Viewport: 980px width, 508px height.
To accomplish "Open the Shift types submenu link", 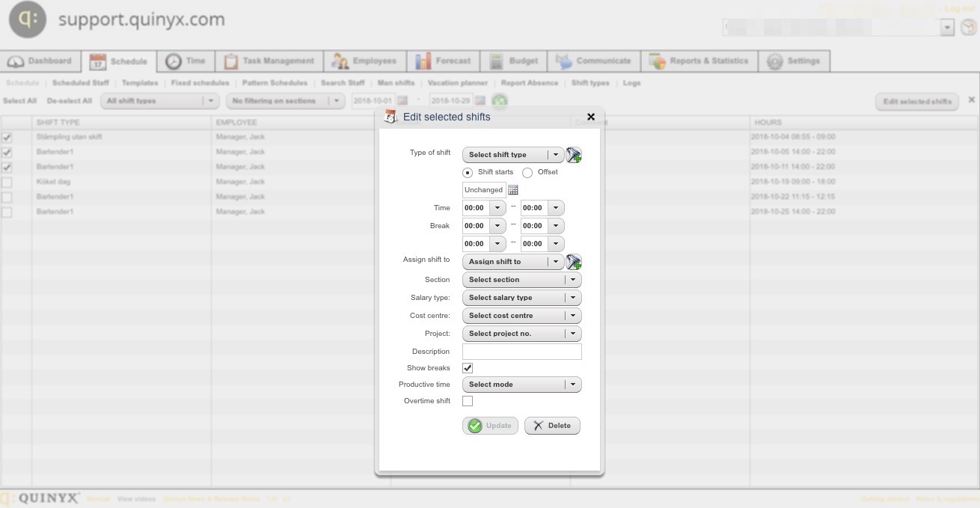I will 590,83.
